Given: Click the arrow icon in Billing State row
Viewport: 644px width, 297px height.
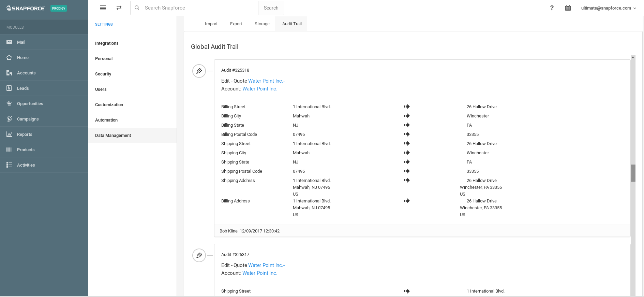Looking at the screenshot, I should [x=407, y=125].
